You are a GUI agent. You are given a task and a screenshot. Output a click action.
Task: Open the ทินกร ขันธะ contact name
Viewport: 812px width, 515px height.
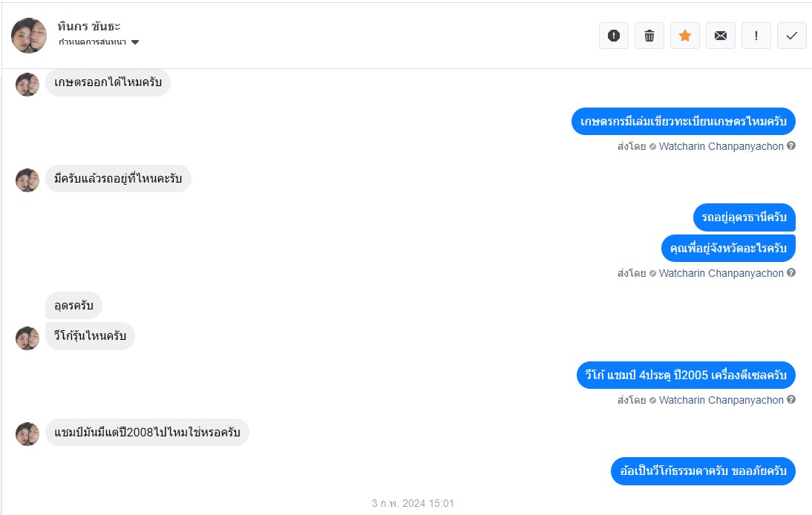coord(88,26)
